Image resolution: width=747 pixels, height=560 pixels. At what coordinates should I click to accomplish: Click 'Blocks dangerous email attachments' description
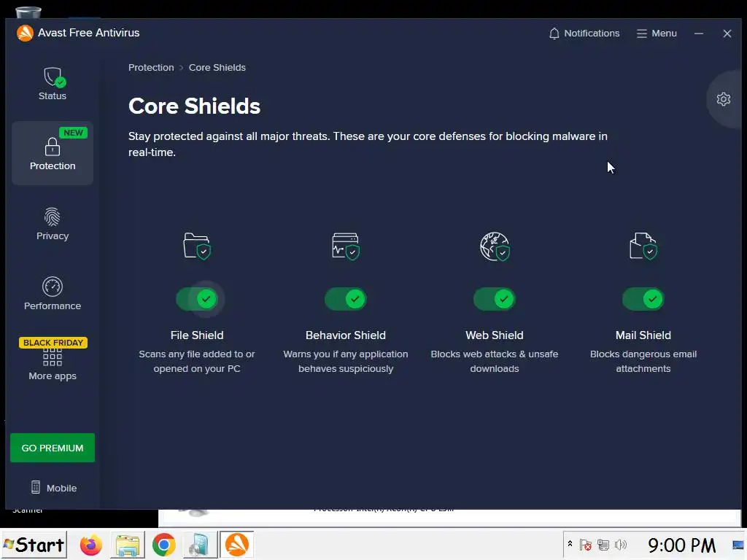643,362
